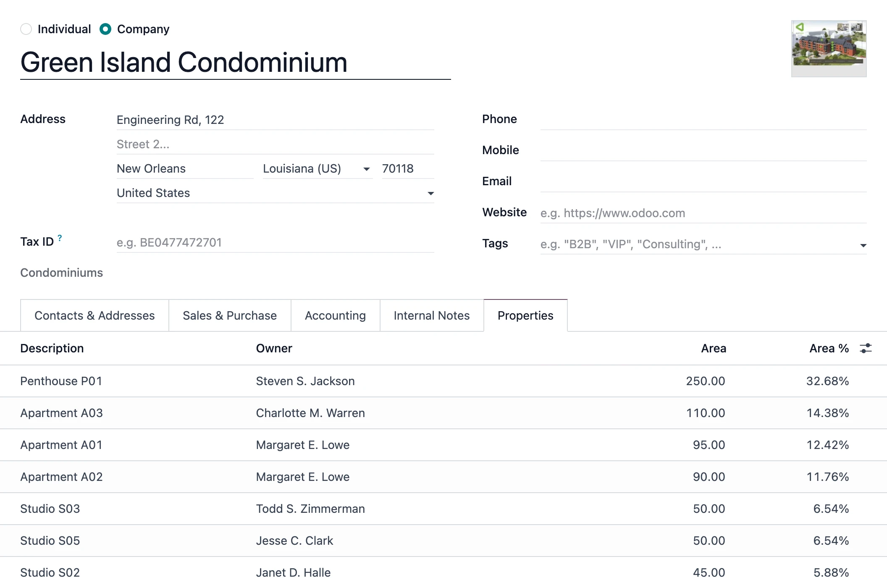Click the condominium building photo
The height and width of the screenshot is (588, 887).
click(828, 48)
